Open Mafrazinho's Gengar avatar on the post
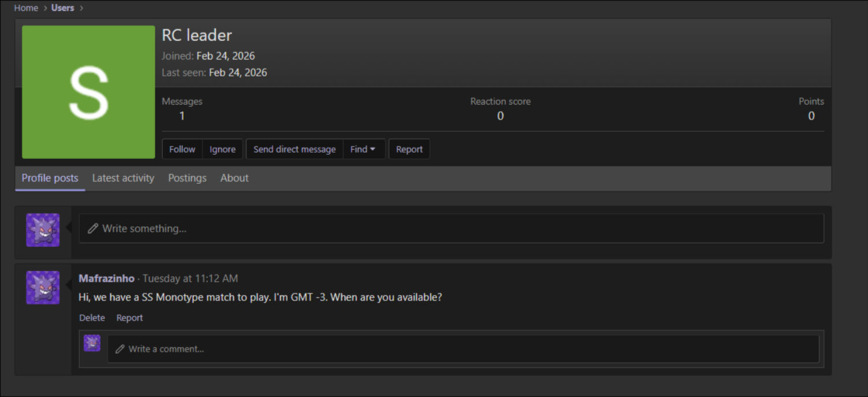868x397 pixels. pyautogui.click(x=43, y=288)
